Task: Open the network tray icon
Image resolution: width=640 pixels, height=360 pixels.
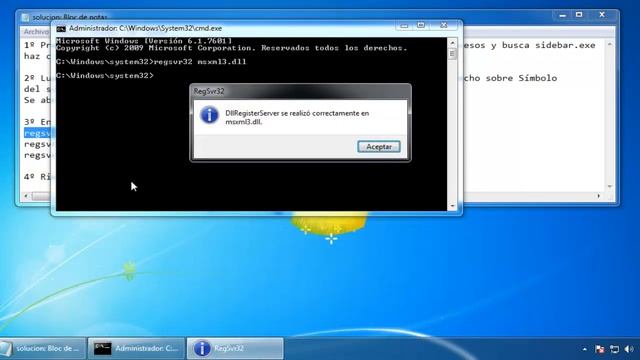Action: click(614, 349)
